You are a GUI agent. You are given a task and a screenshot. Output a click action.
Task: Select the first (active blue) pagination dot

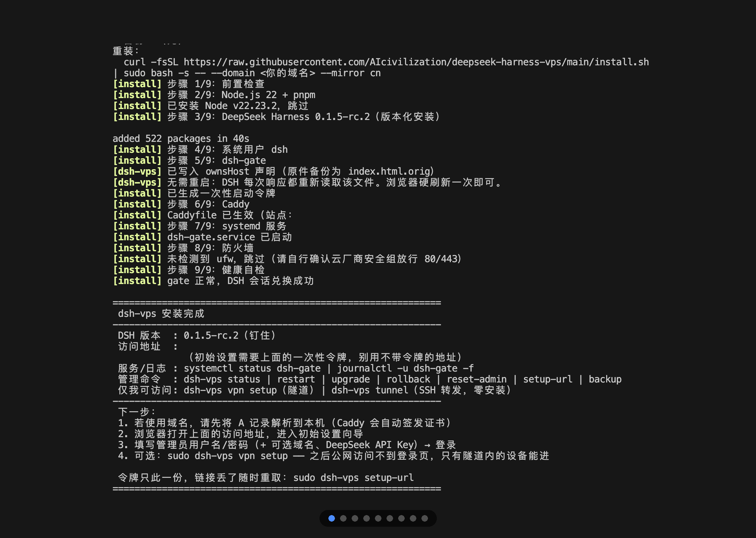[331, 518]
